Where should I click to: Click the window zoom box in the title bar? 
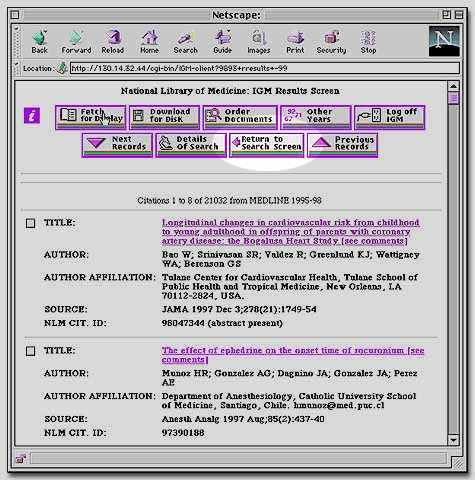click(x=447, y=15)
